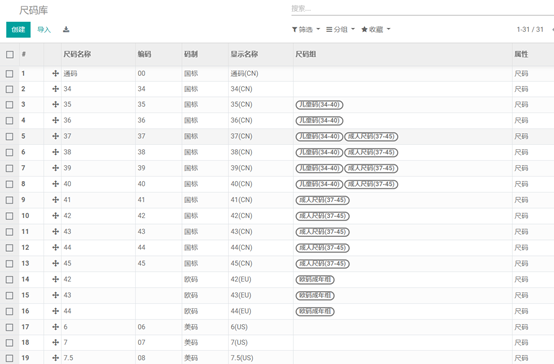Click the drag handle of row 3
554x364 pixels.
55,104
